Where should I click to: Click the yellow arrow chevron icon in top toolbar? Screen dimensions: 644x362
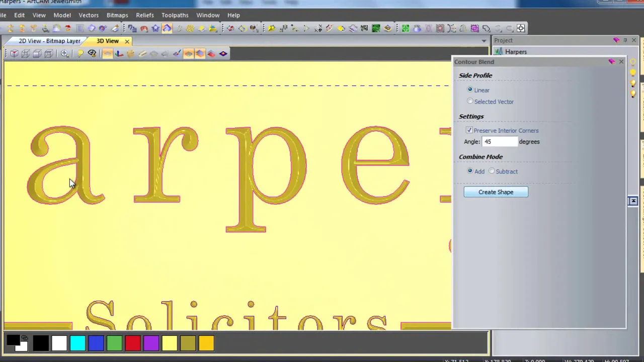coord(306,28)
